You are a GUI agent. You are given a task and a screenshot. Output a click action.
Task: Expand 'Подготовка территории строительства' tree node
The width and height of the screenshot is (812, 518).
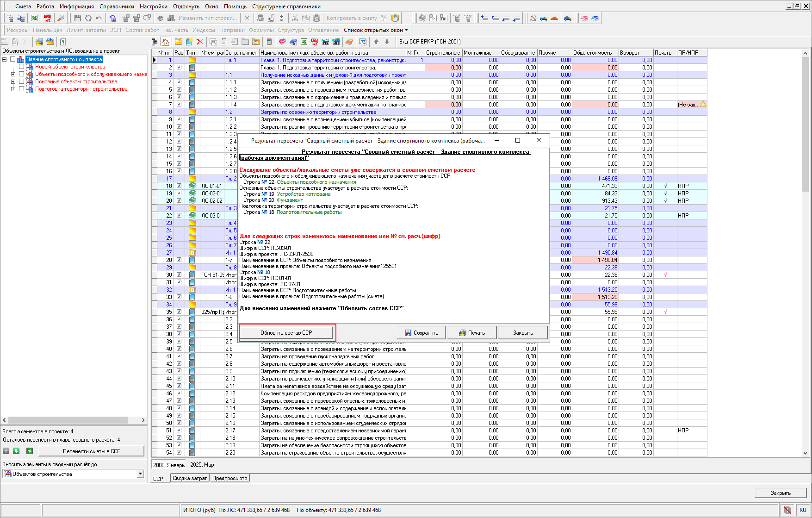13,89
